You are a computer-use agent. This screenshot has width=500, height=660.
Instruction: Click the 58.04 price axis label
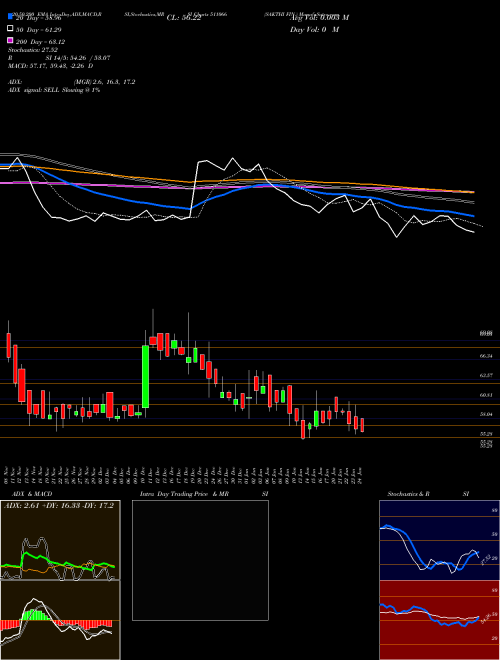coord(486,414)
